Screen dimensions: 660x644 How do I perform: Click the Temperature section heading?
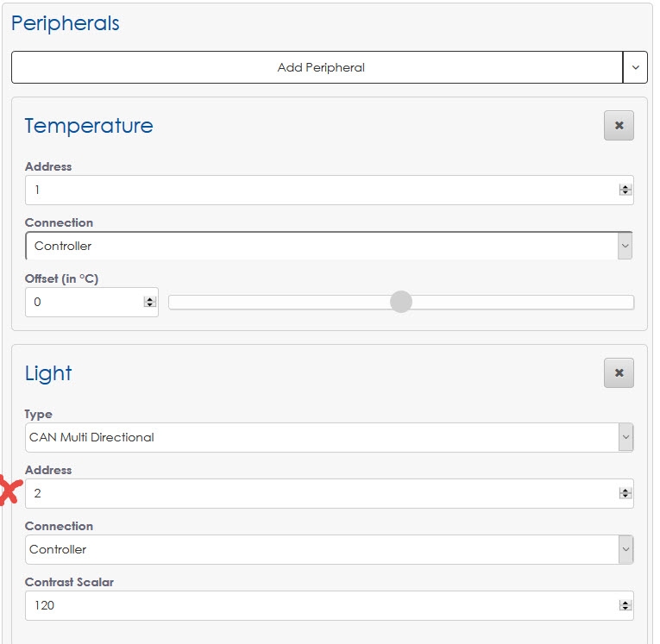pyautogui.click(x=89, y=126)
